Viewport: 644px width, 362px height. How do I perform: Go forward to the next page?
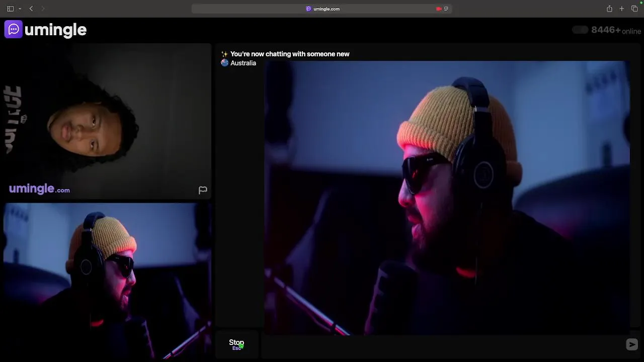pos(43,9)
